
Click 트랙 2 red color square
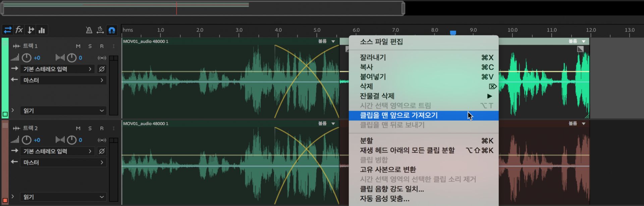coord(5,201)
